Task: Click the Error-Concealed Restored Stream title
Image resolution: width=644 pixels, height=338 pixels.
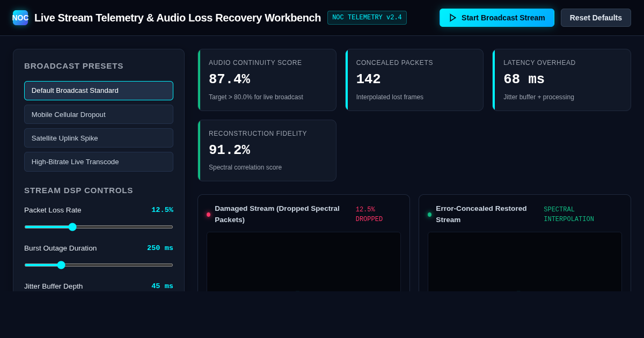Action: point(481,214)
